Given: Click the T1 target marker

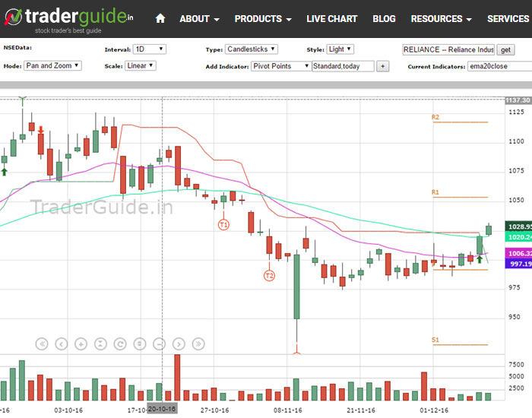Looking at the screenshot, I should [223, 225].
